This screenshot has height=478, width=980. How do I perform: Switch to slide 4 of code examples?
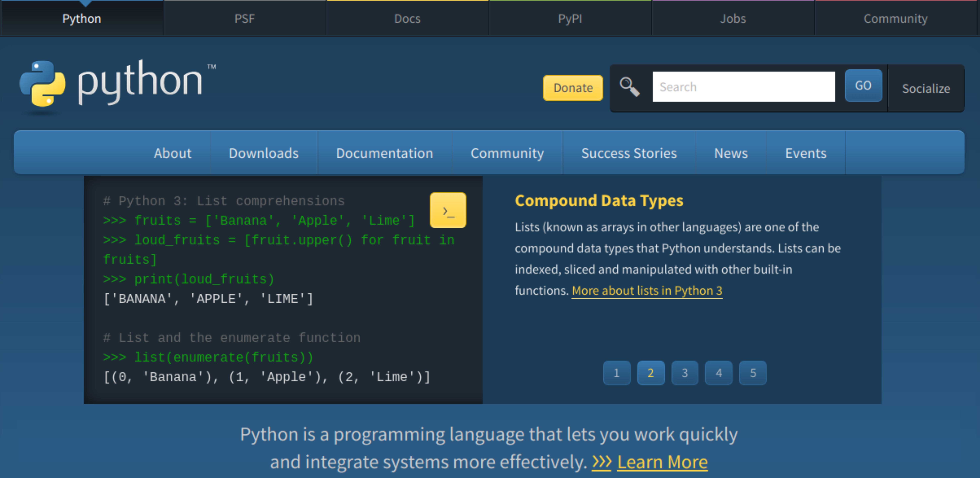pyautogui.click(x=718, y=373)
